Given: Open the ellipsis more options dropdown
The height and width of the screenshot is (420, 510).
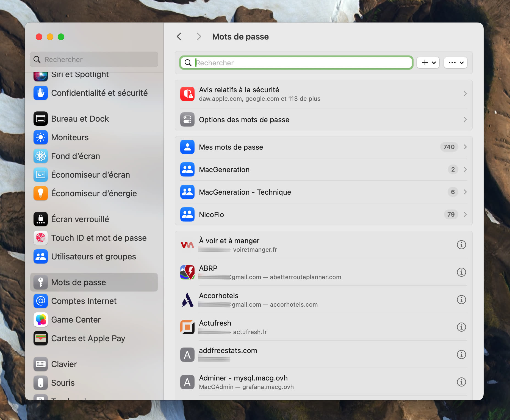Looking at the screenshot, I should [455, 62].
